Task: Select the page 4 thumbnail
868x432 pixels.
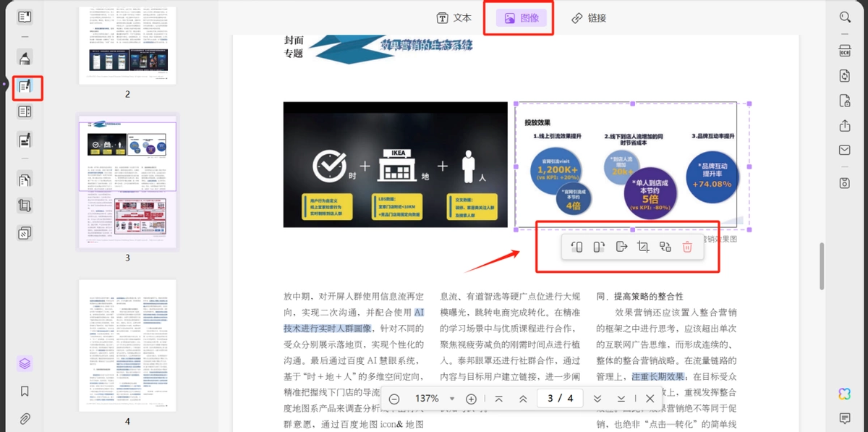Action: click(127, 346)
